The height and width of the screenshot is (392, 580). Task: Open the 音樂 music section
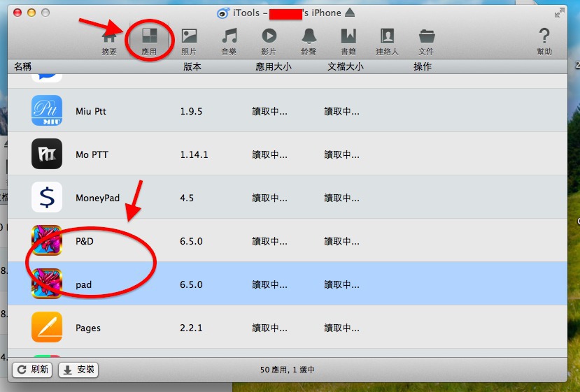point(229,41)
